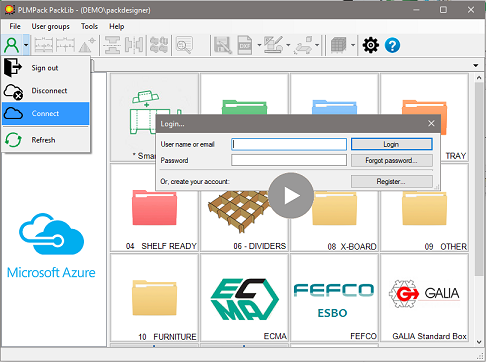The width and height of the screenshot is (486, 362).
Task: Click the palletization cube toolbar icon
Action: click(339, 45)
